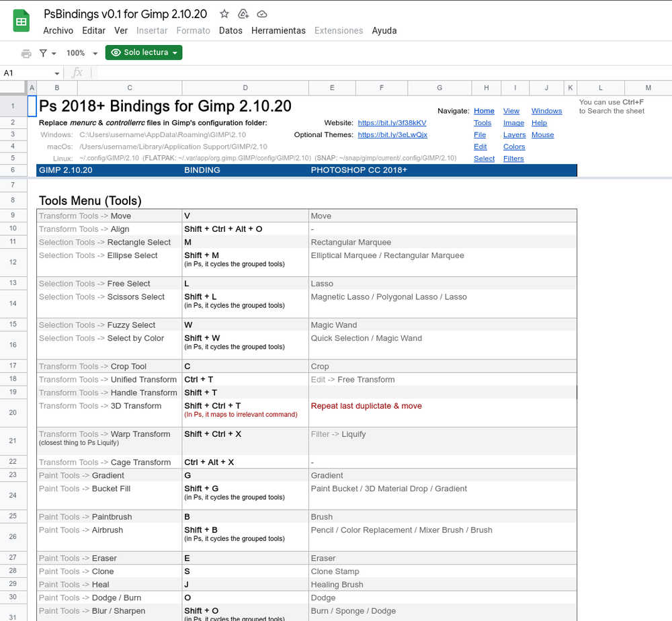Select row 12 header
Viewport: 672px width, 621px height.
coord(13,262)
